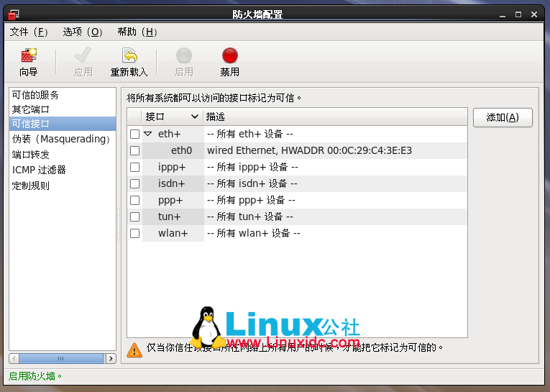Image resolution: width=550 pixels, height=392 pixels.
Task: Check the tun+ interface checkbox
Action: coord(134,216)
